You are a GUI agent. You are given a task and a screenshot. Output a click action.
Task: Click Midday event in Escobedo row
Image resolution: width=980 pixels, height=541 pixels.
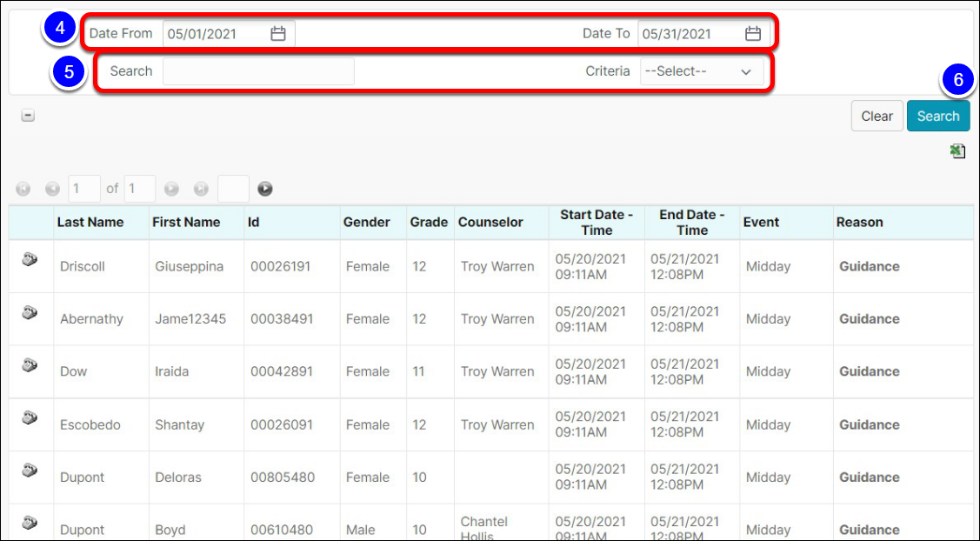(768, 424)
